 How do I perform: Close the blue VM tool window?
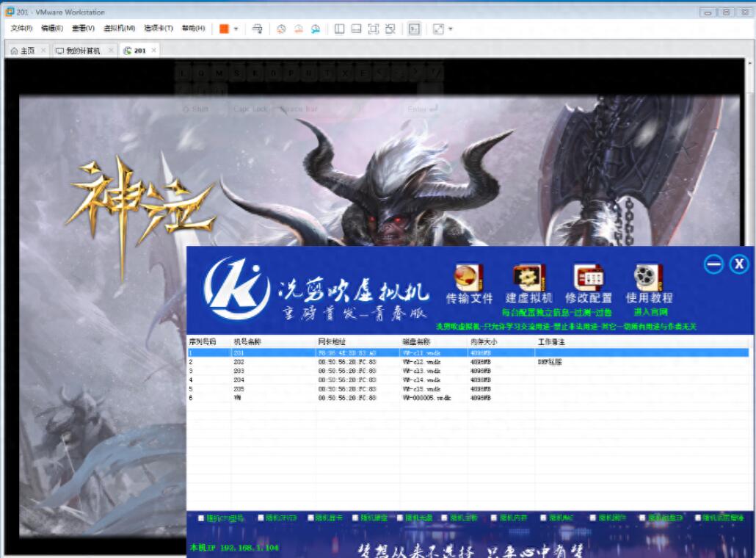[739, 264]
